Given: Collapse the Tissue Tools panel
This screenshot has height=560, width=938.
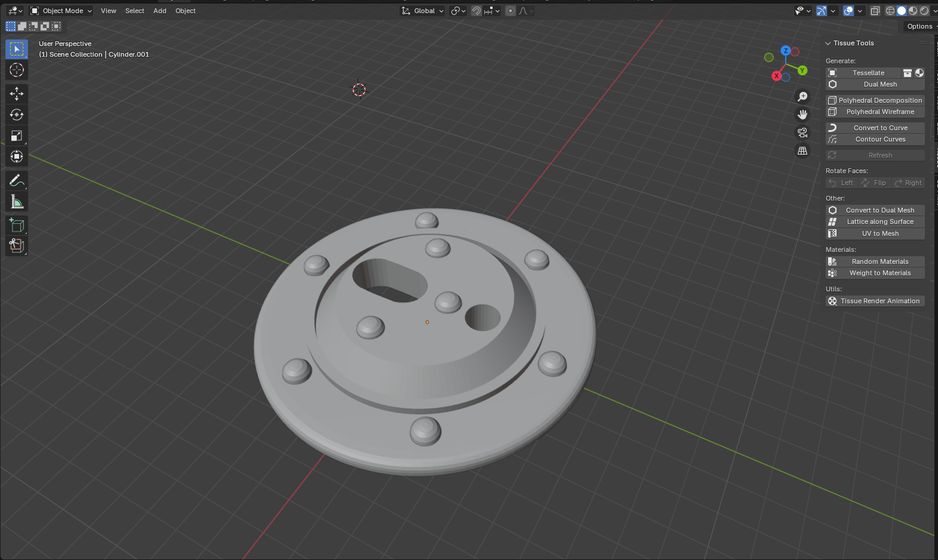Looking at the screenshot, I should click(828, 43).
